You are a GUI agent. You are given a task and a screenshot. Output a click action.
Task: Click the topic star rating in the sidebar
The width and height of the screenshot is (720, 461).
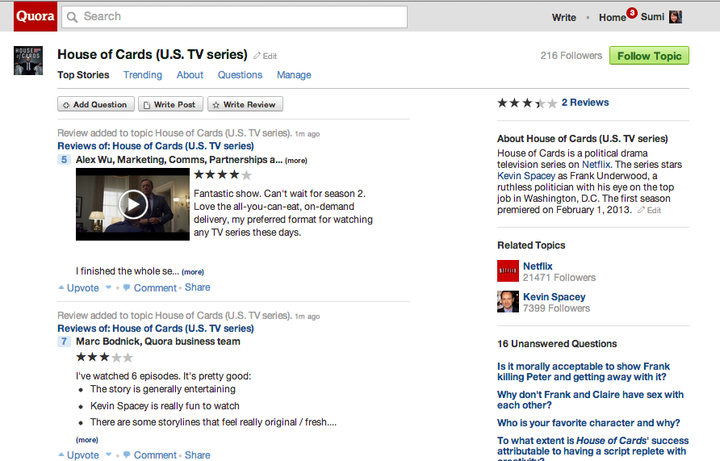527,103
